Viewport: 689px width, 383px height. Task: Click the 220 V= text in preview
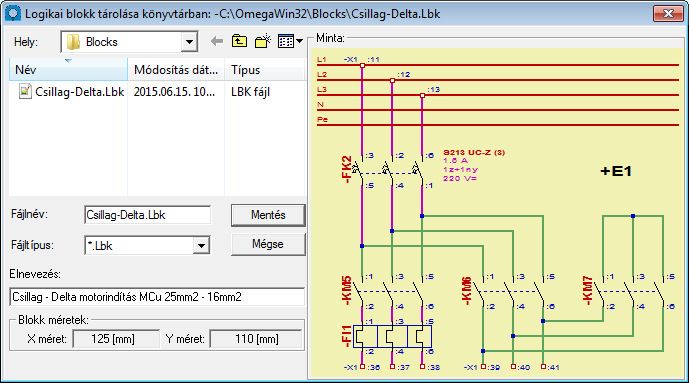(460, 178)
